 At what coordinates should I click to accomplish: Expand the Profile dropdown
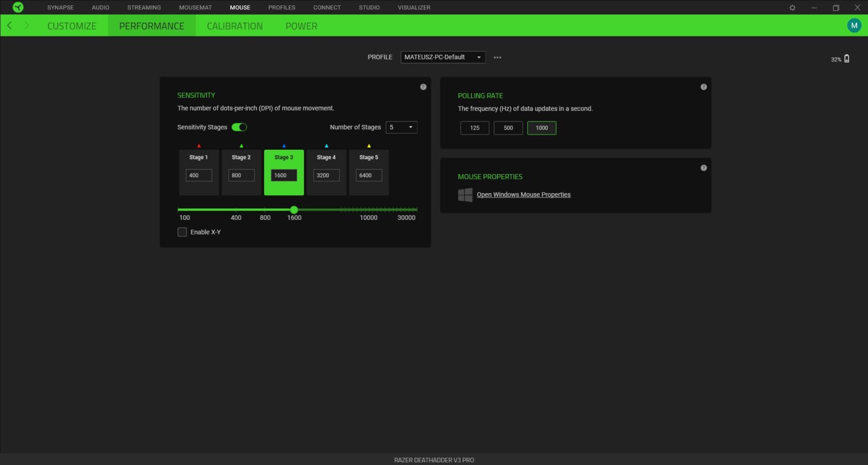click(x=443, y=57)
